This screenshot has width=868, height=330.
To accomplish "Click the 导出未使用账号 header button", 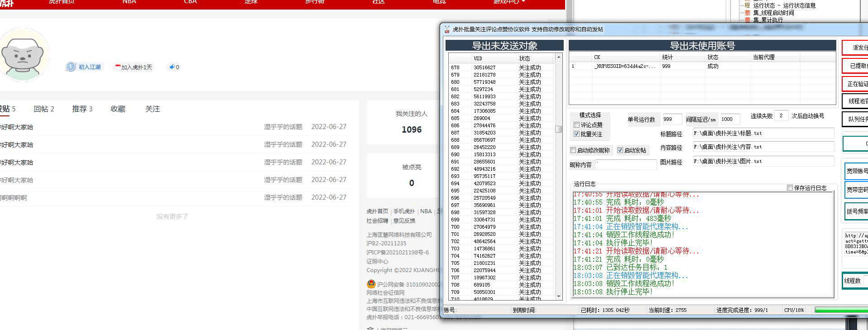I will [x=702, y=45].
